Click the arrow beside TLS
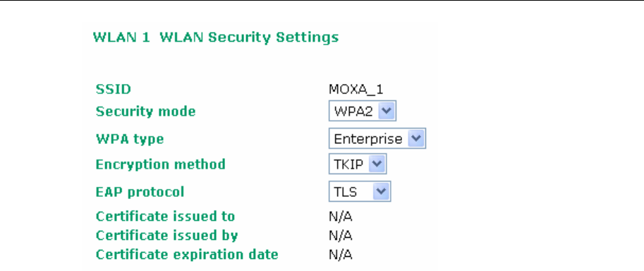The height and width of the screenshot is (271, 644). (382, 191)
